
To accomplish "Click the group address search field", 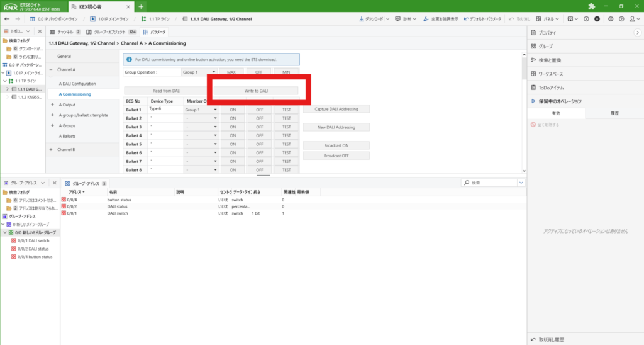I will 492,183.
